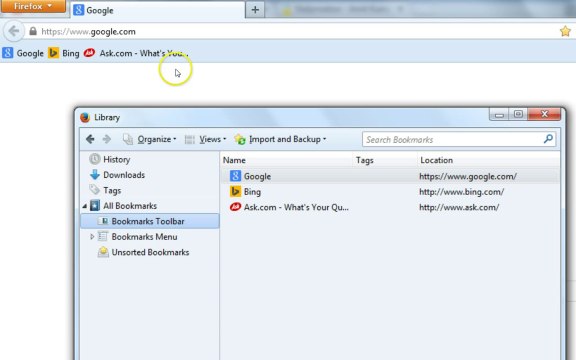
Task: Open Bing bookmark in bookmarks toolbar
Action: pyautogui.click(x=64, y=53)
